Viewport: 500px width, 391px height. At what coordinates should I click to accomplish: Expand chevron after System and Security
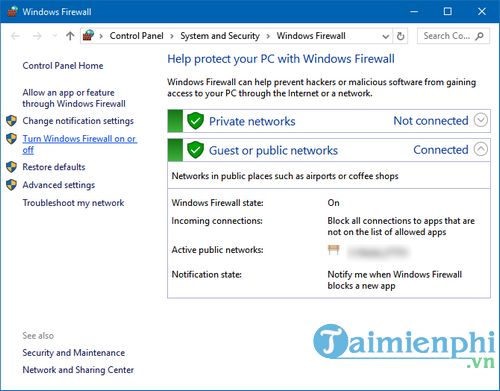click(268, 36)
